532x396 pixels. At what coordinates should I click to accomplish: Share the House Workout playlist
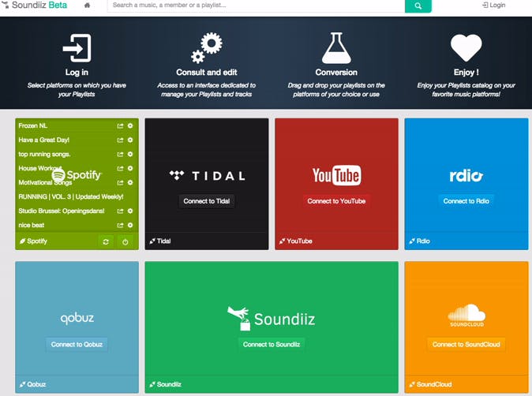click(x=120, y=169)
